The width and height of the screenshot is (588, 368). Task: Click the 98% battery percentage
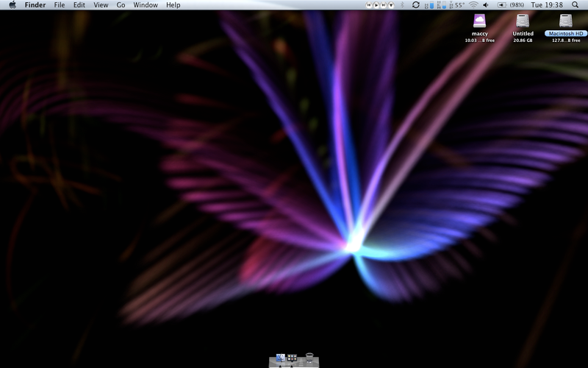click(517, 5)
